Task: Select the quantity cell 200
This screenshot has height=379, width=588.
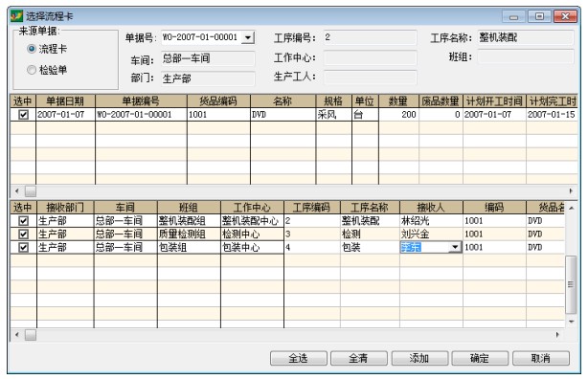Action: (x=398, y=115)
